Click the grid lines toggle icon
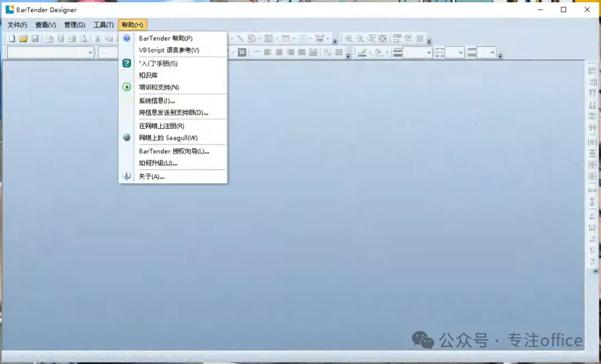Viewport: 601px width, 364px height. coord(420,38)
